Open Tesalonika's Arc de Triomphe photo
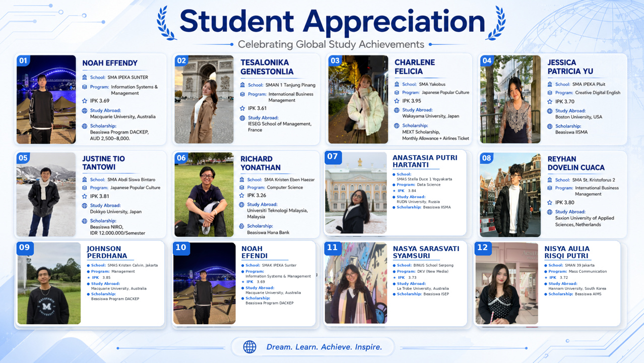 pyautogui.click(x=204, y=99)
